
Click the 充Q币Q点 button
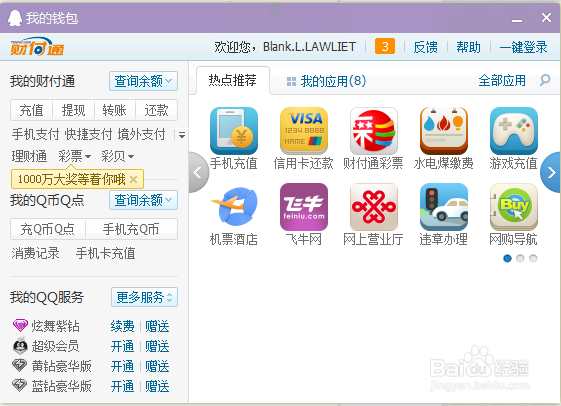click(x=48, y=229)
